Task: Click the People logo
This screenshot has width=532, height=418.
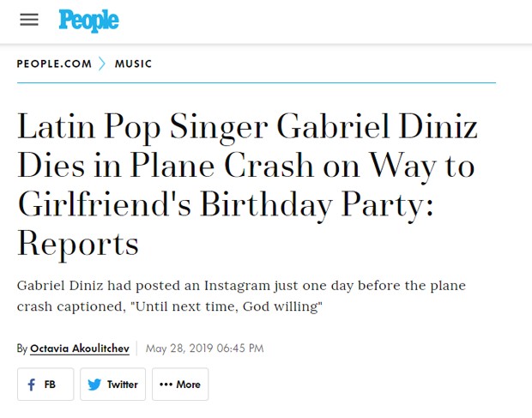Action: coord(88,20)
